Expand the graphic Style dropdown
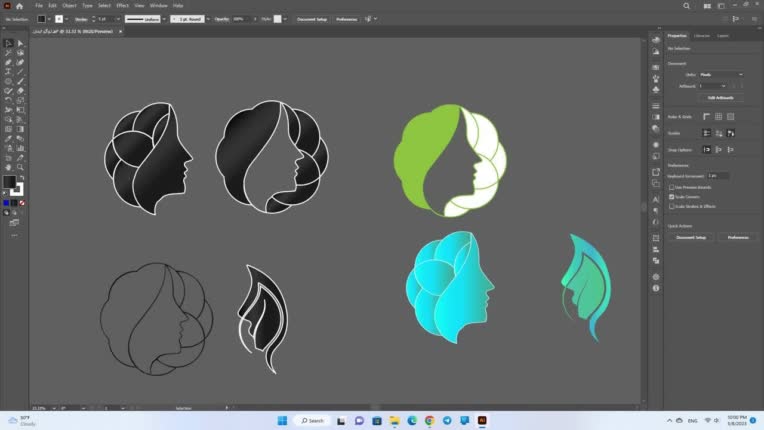This screenshot has width=764, height=430. point(285,19)
